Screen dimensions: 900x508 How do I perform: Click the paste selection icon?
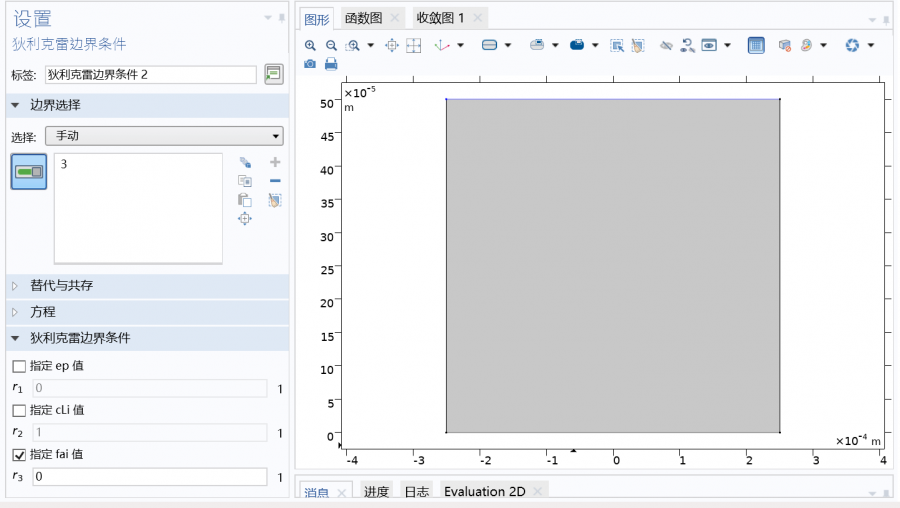(245, 200)
